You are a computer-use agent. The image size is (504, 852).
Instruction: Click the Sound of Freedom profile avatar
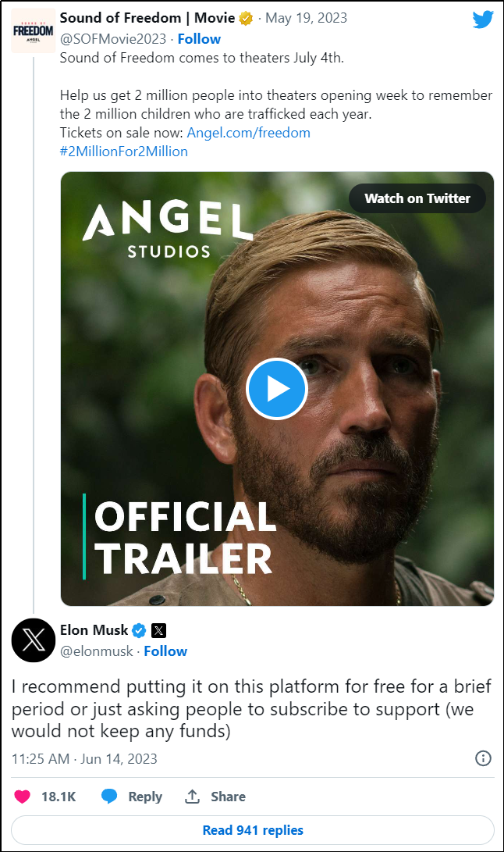(33, 30)
